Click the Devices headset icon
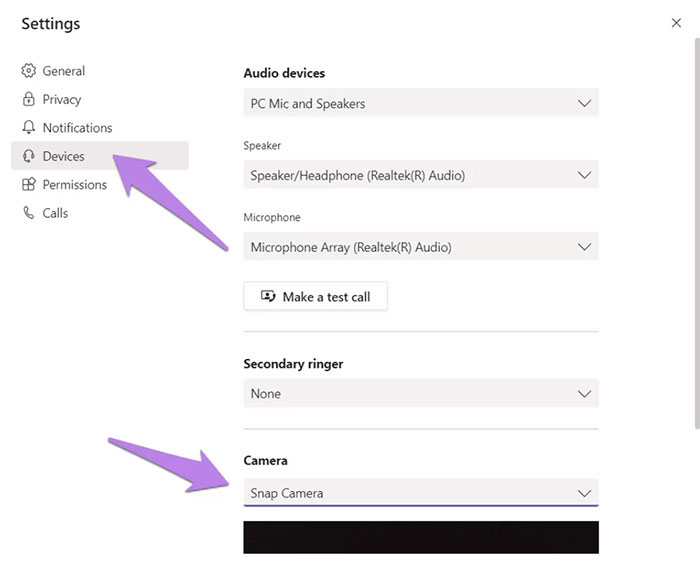700x582 pixels. [29, 156]
